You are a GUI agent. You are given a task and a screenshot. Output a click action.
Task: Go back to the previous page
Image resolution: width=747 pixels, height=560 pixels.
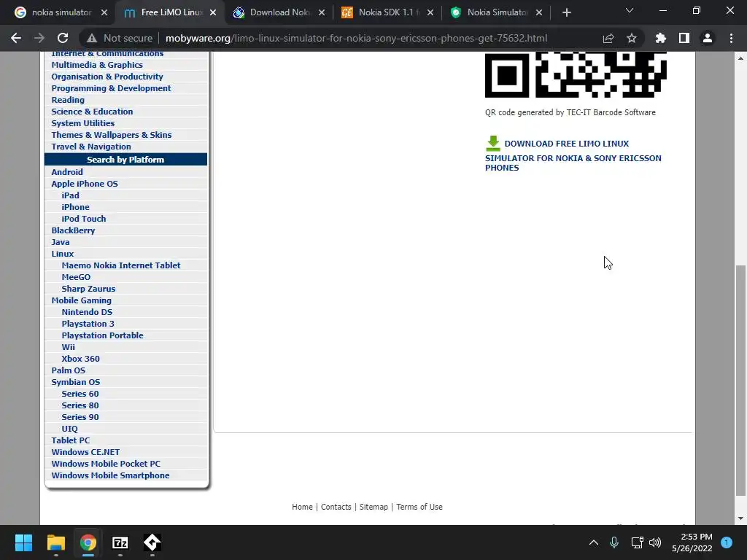tap(16, 38)
